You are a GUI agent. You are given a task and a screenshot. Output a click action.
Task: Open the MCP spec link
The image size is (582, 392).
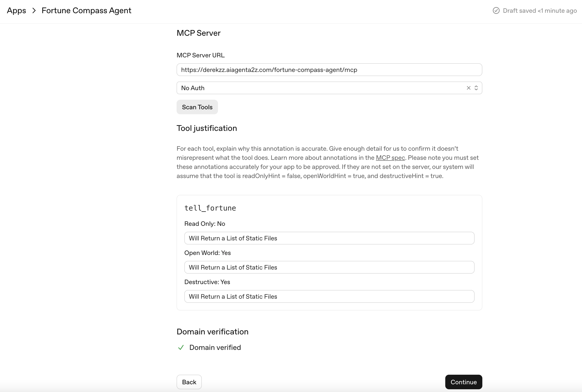(390, 158)
